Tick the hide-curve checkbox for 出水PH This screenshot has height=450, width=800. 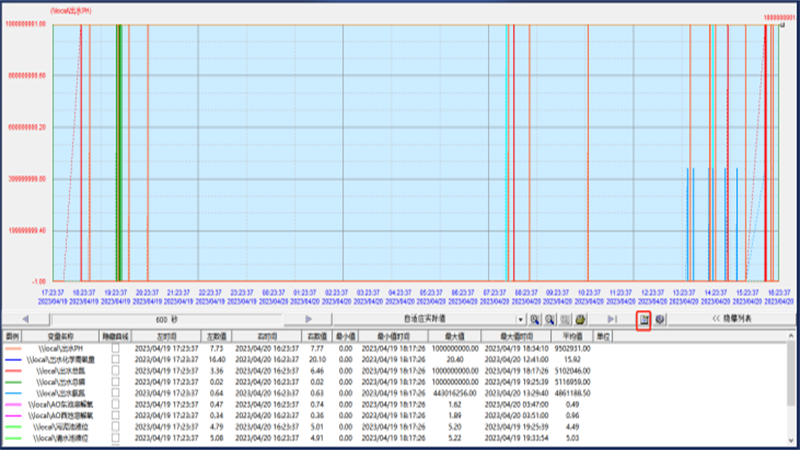click(x=116, y=347)
